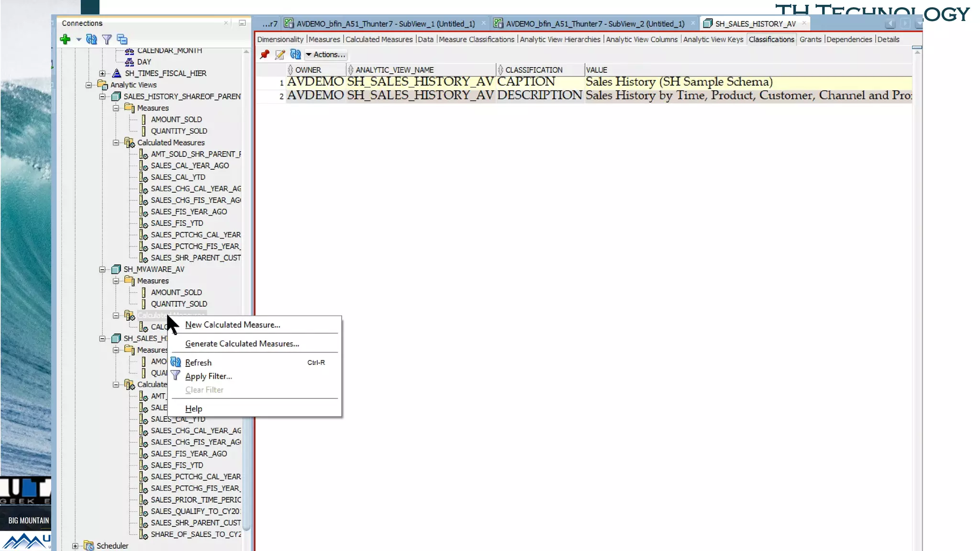
Task: Click the Refresh icon in Connections toolbar
Action: [x=91, y=39]
